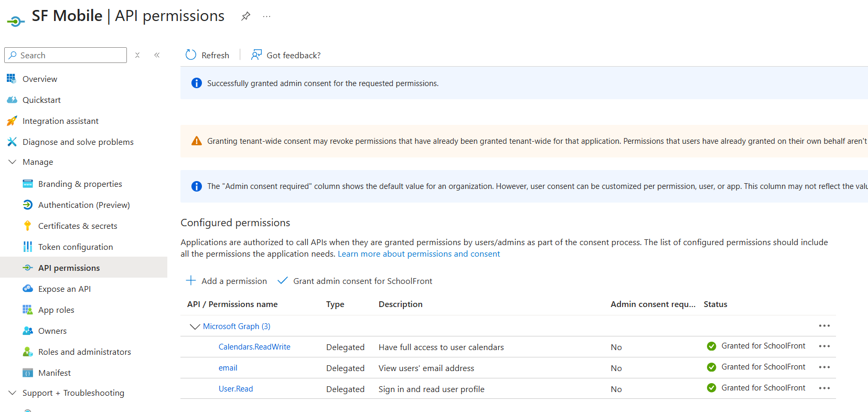
Task: Click Got feedback? button
Action: pyautogui.click(x=286, y=55)
